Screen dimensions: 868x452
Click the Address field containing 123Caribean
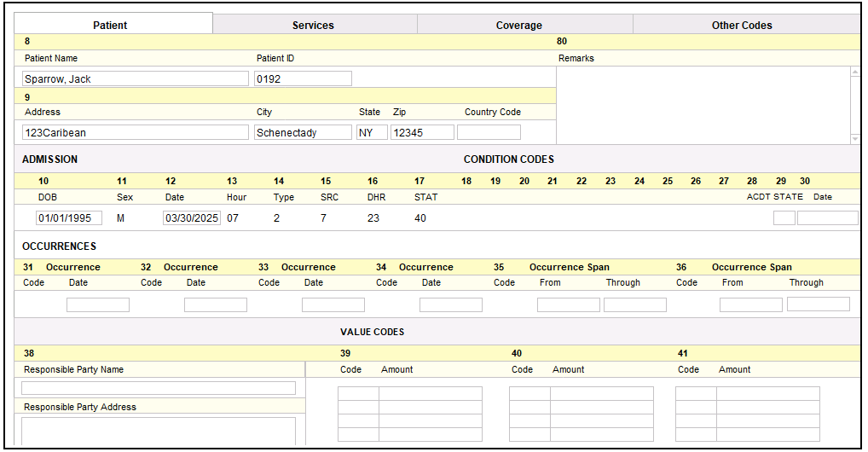[x=135, y=132]
